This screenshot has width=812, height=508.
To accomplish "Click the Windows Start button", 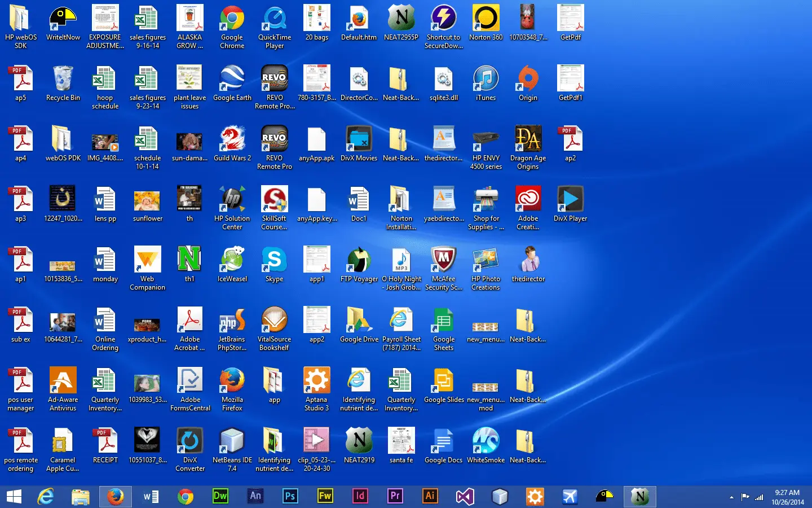I will pos(14,496).
